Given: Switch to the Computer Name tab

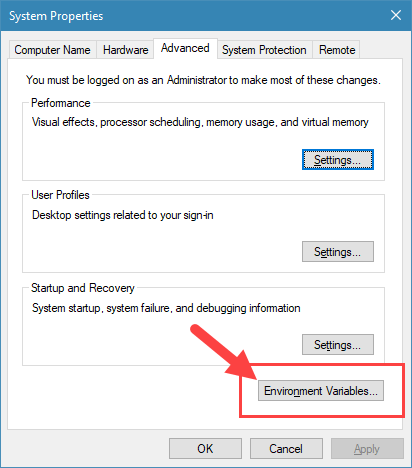Looking at the screenshot, I should point(52,50).
